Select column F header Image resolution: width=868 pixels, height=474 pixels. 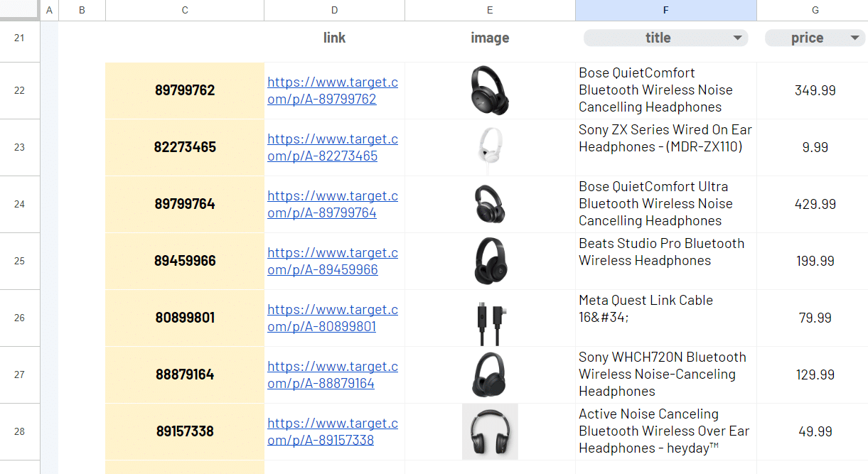click(665, 10)
